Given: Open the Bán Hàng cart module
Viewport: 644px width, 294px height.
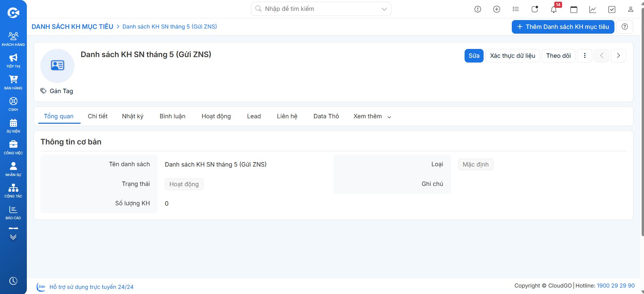Looking at the screenshot, I should [x=13, y=83].
